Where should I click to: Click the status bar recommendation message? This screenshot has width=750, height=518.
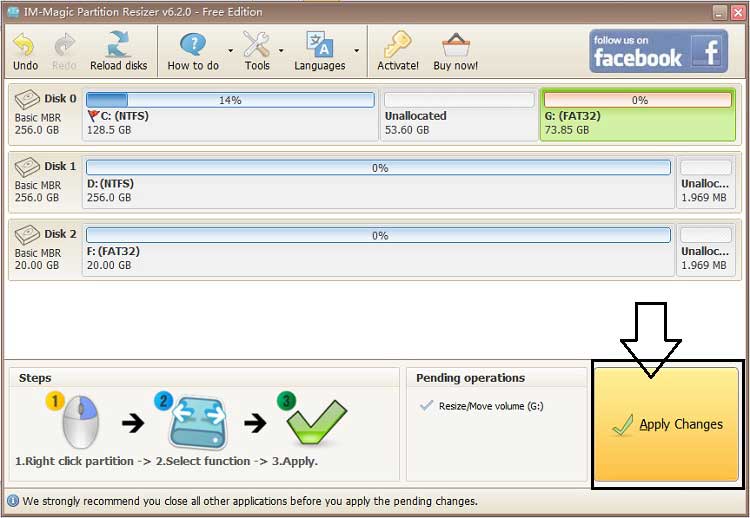click(x=250, y=501)
